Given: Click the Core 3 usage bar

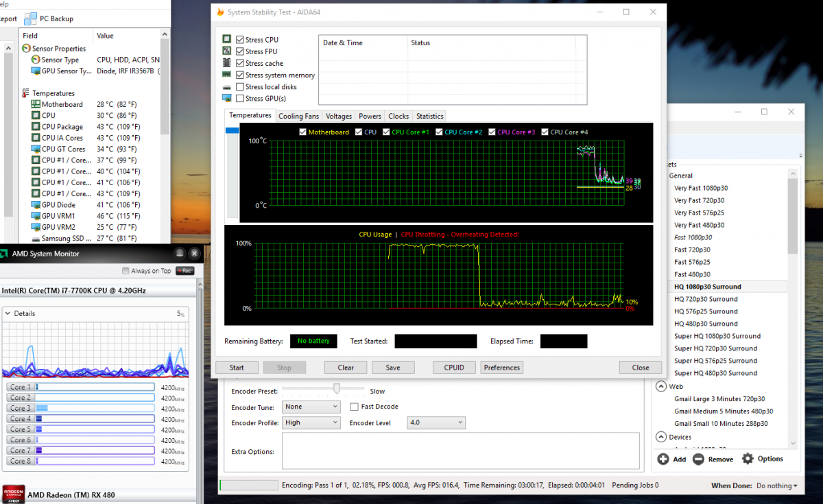Looking at the screenshot, I should [95, 408].
